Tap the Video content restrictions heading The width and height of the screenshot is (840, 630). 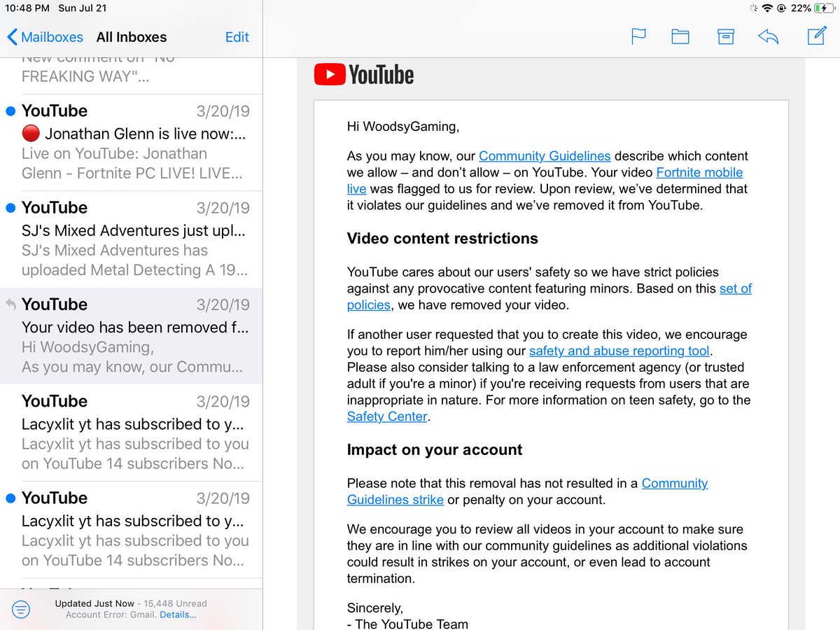coord(442,238)
